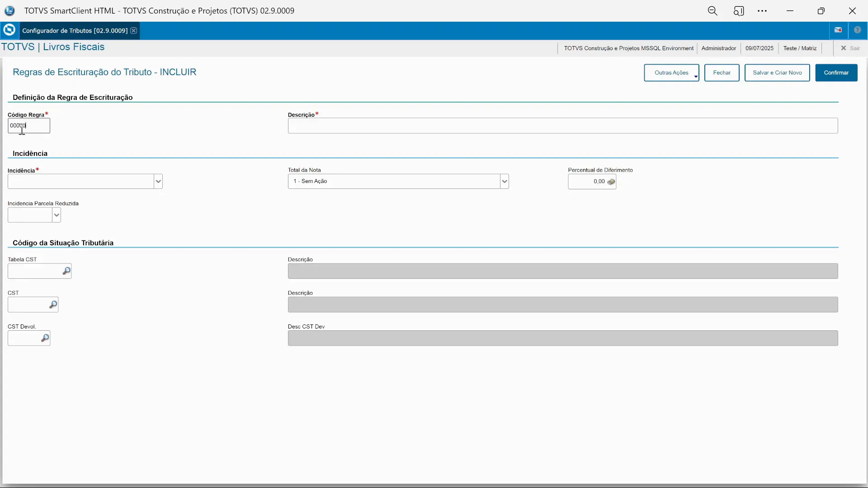
Task: Click the CST Devol. magnifier lookup icon
Action: pyautogui.click(x=45, y=338)
